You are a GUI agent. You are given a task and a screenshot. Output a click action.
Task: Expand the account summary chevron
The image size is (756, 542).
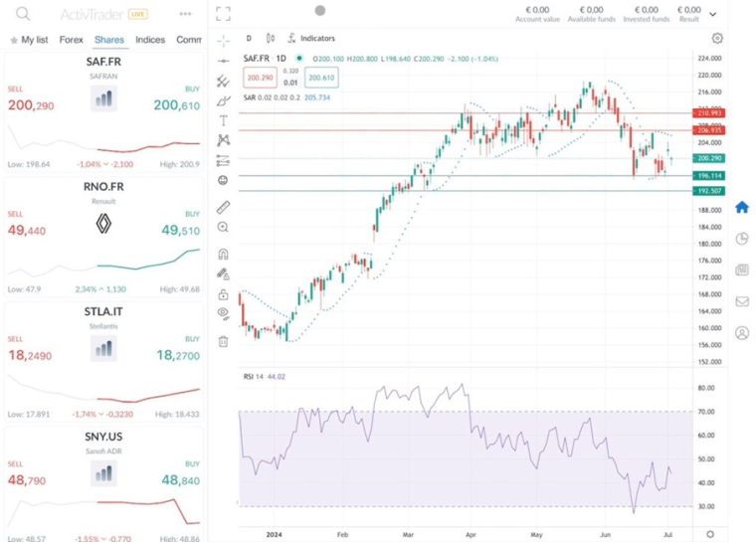(x=713, y=14)
